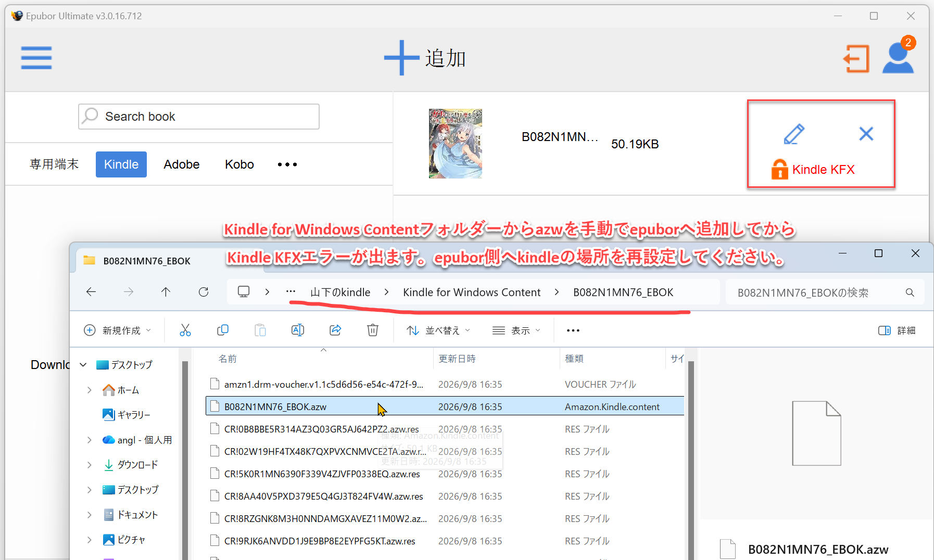Image resolution: width=934 pixels, height=560 pixels.
Task: Expand the angl - 個人用 OneDrive node
Action: click(x=90, y=440)
